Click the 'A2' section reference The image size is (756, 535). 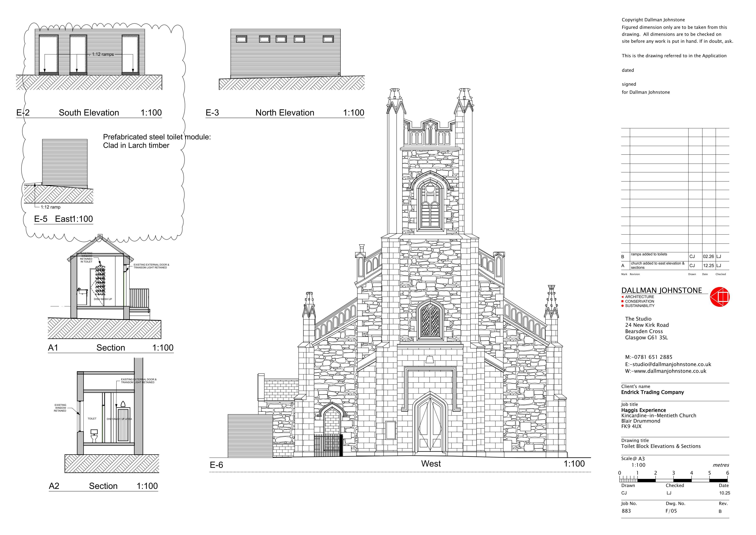tap(54, 486)
